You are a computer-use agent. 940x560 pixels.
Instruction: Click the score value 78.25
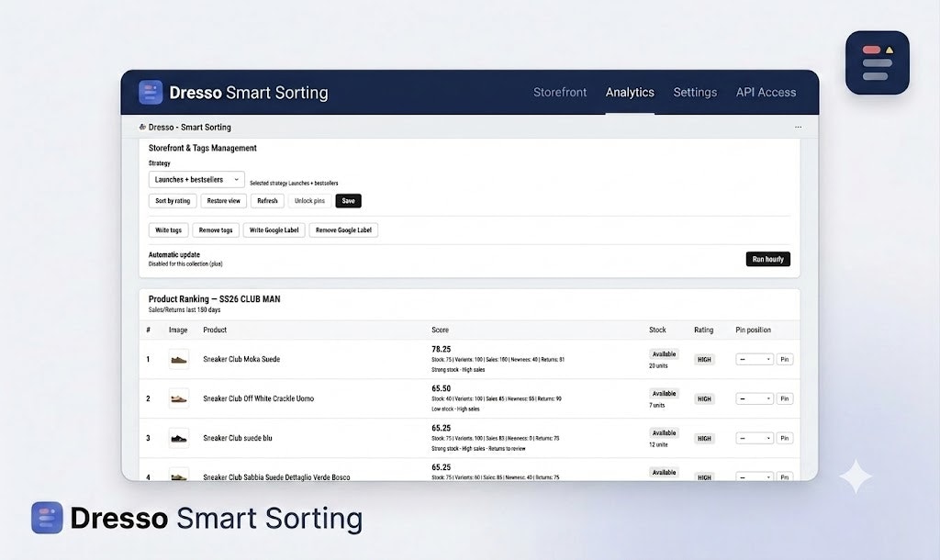pyautogui.click(x=442, y=349)
